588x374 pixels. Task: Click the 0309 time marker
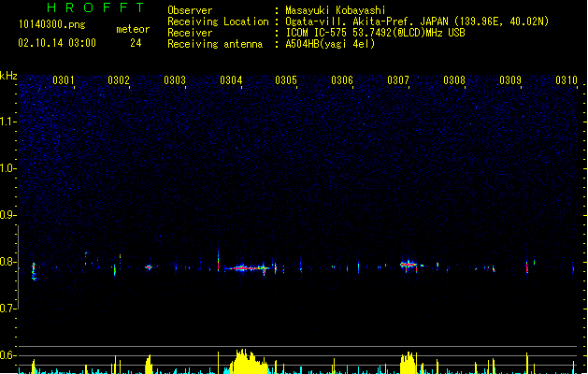tap(510, 80)
